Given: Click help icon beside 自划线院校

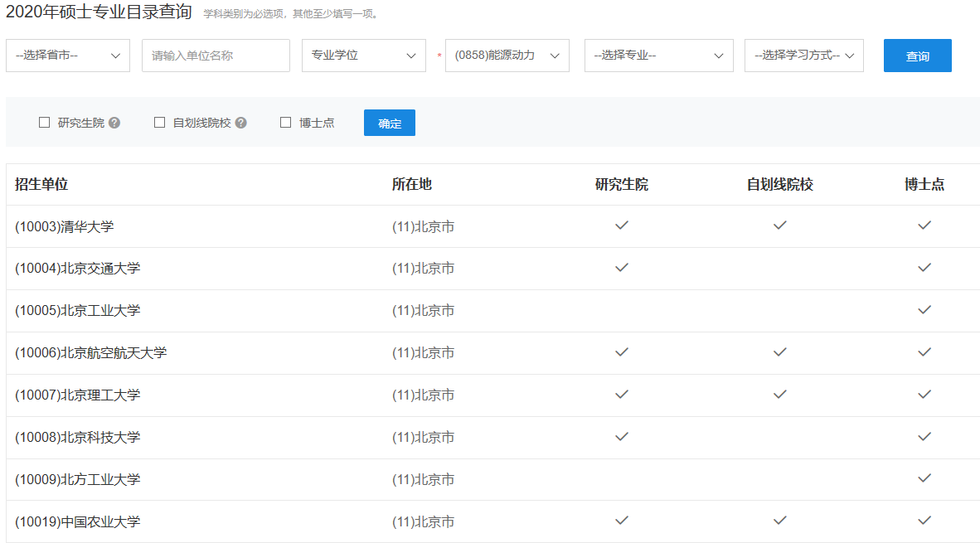Looking at the screenshot, I should 240,123.
